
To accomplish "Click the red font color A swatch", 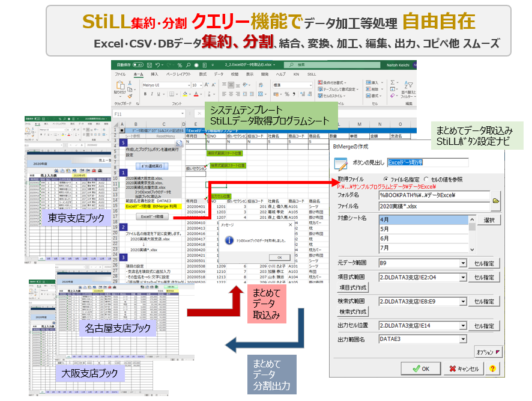I will point(196,94).
